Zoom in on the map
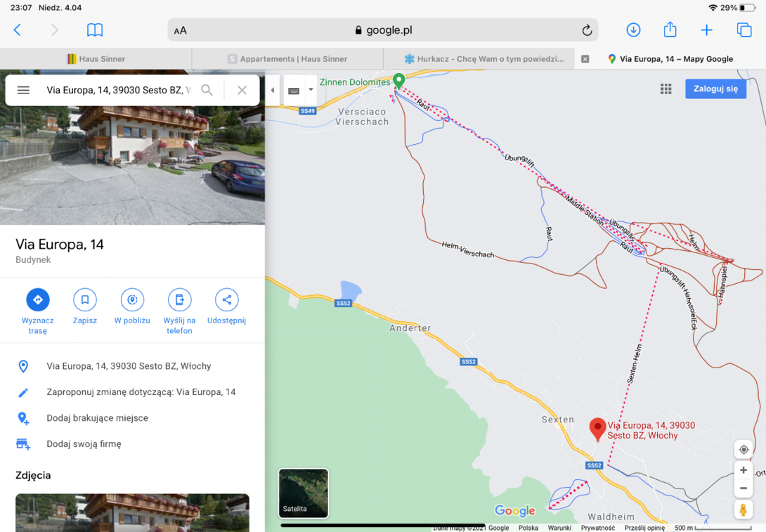The image size is (766, 532). 743,470
